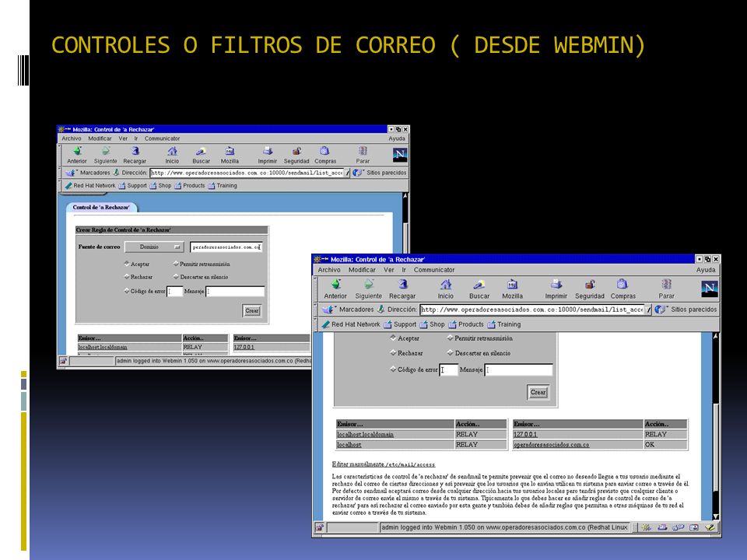Open Communicator menu in front window
The width and height of the screenshot is (747, 560).
coord(434,270)
